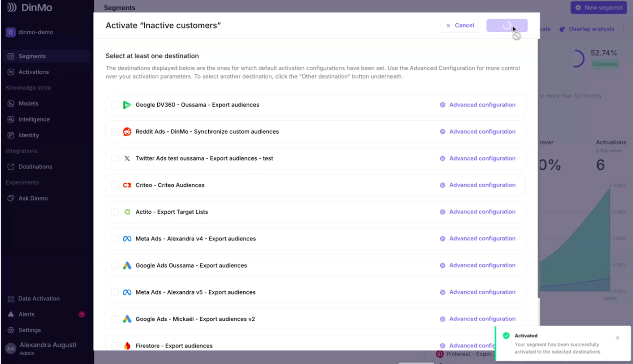Click the Identity sidebar icon
This screenshot has width=633, height=364.
[11, 135]
